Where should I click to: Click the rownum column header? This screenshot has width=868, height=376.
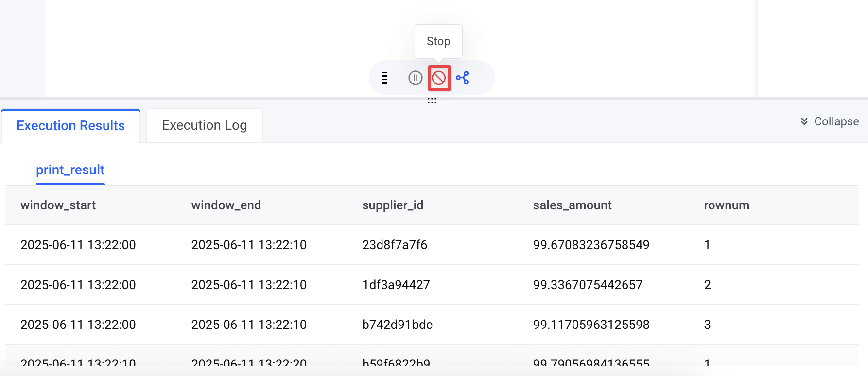click(x=726, y=205)
